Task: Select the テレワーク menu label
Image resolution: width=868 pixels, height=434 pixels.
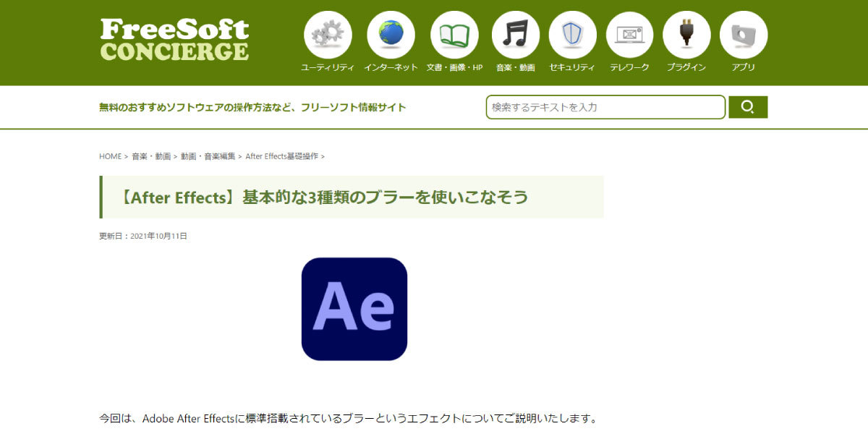Action: click(629, 67)
